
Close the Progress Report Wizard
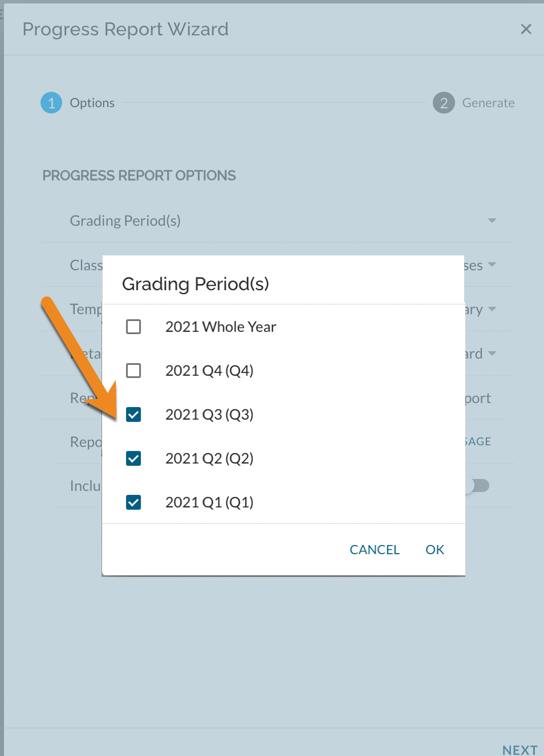pyautogui.click(x=526, y=29)
